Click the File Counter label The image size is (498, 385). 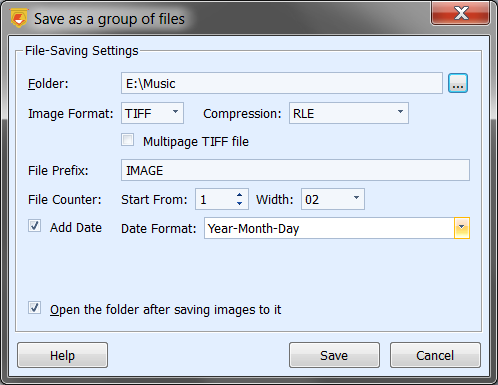click(65, 199)
